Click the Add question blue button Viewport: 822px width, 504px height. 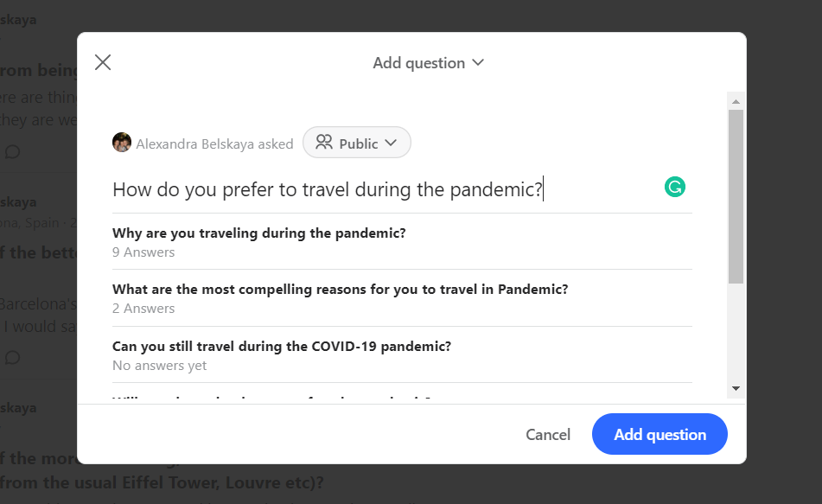[x=660, y=435]
